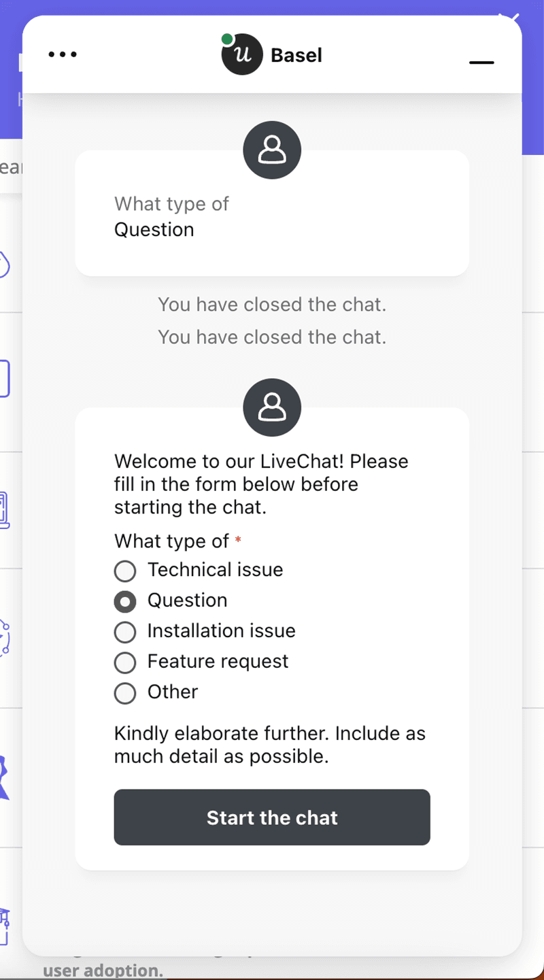Viewport: 544px width, 980px height.
Task: Minimize the chat using the dash icon
Action: click(x=481, y=63)
